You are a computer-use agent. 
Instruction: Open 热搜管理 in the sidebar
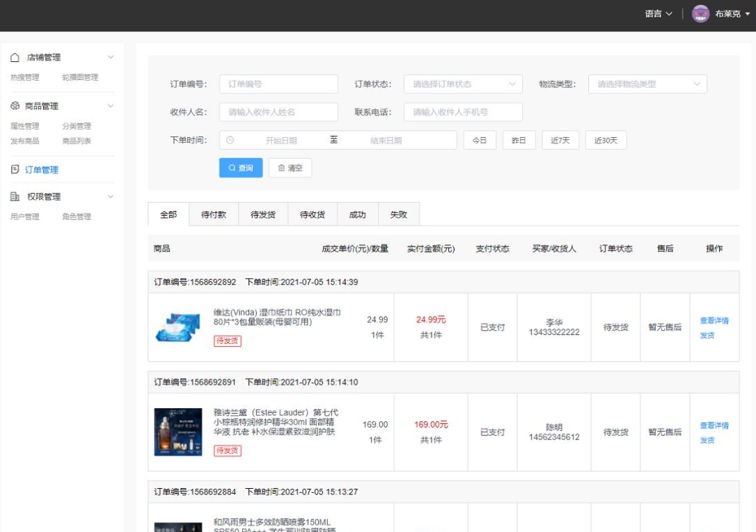pyautogui.click(x=25, y=77)
